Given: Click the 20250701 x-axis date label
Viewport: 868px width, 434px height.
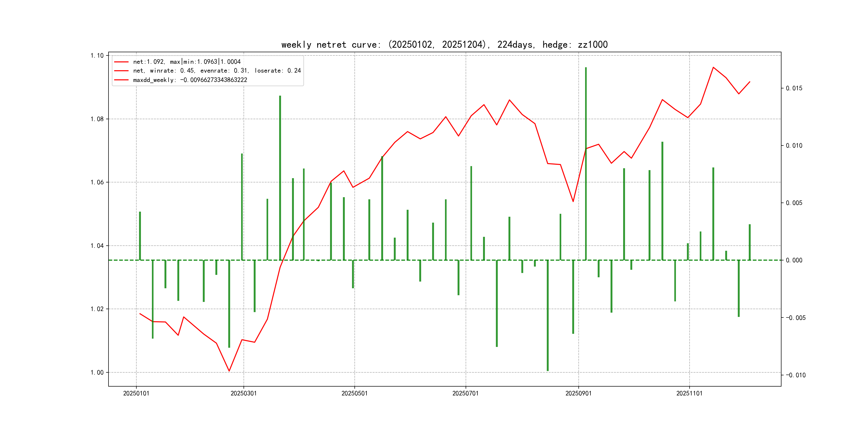Looking at the screenshot, I should click(465, 393).
